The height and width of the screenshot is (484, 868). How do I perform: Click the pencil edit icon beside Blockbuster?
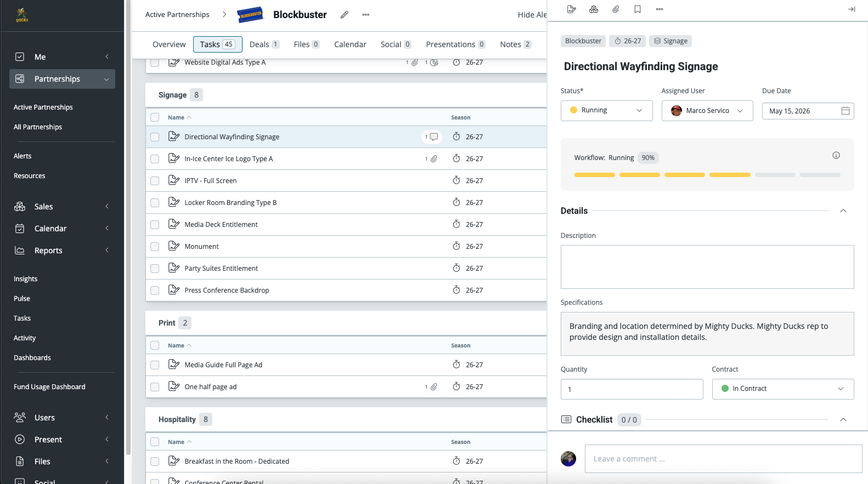tap(344, 15)
